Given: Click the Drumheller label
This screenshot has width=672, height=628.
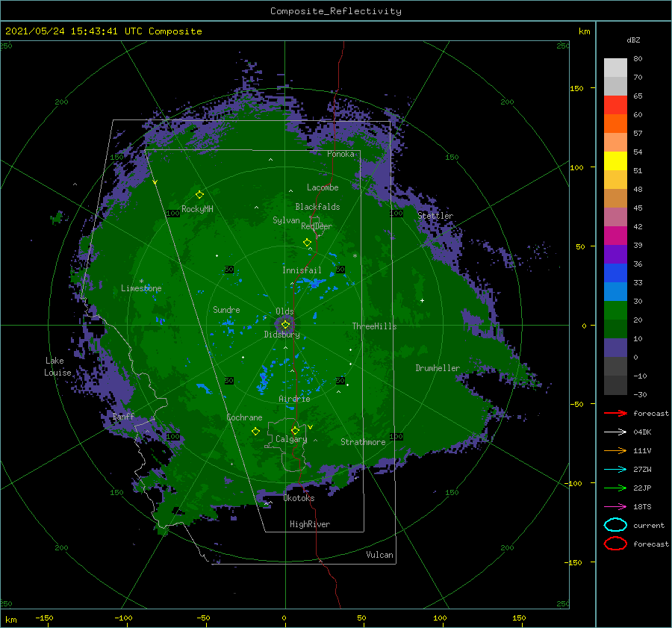Looking at the screenshot, I should click(438, 368).
